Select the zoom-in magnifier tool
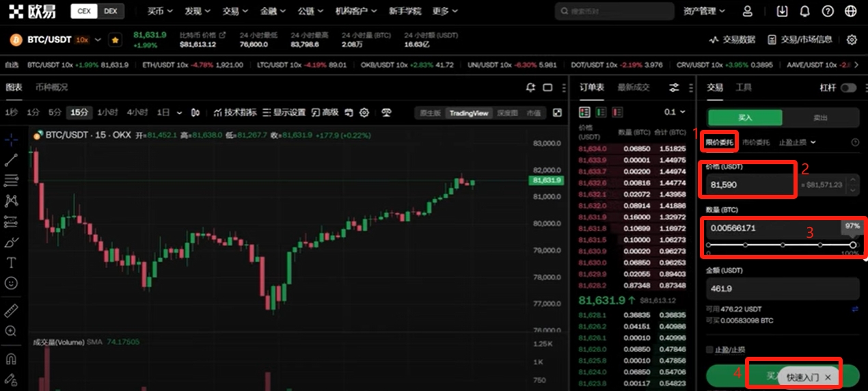Screen dimensions: 868x391 [x=11, y=332]
